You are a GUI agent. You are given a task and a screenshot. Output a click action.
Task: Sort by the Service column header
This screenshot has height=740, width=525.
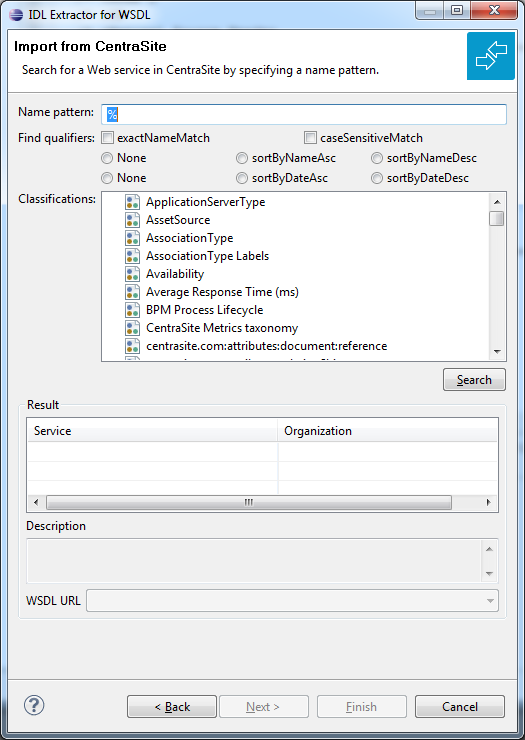[152, 431]
